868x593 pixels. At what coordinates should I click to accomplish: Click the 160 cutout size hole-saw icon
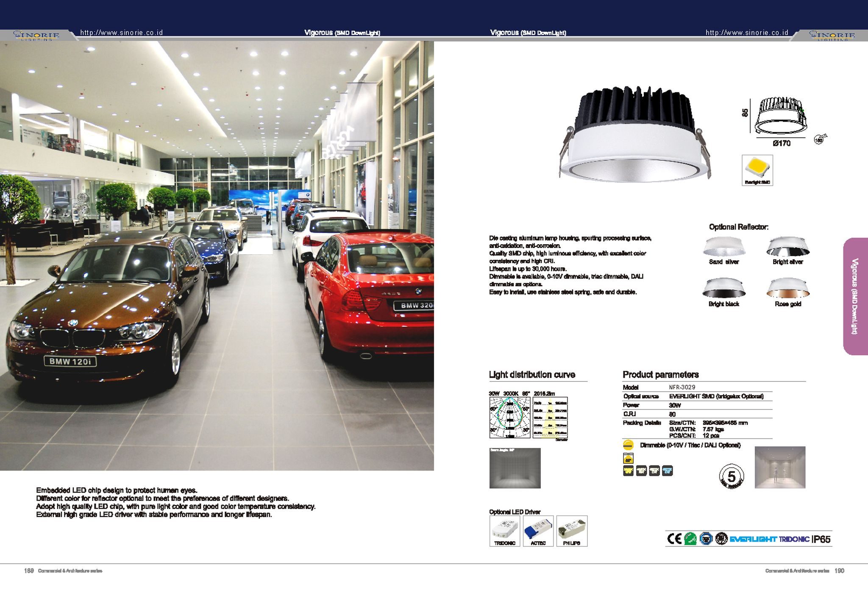[x=819, y=140]
